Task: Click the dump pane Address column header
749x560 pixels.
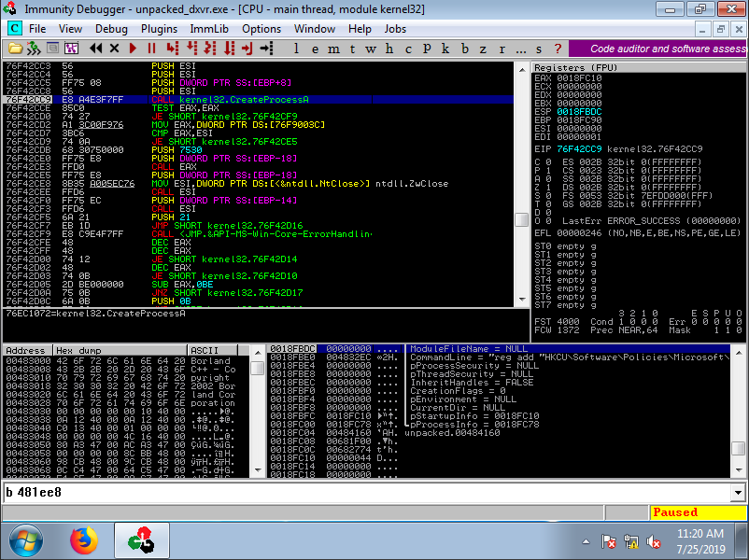Action: click(x=27, y=350)
